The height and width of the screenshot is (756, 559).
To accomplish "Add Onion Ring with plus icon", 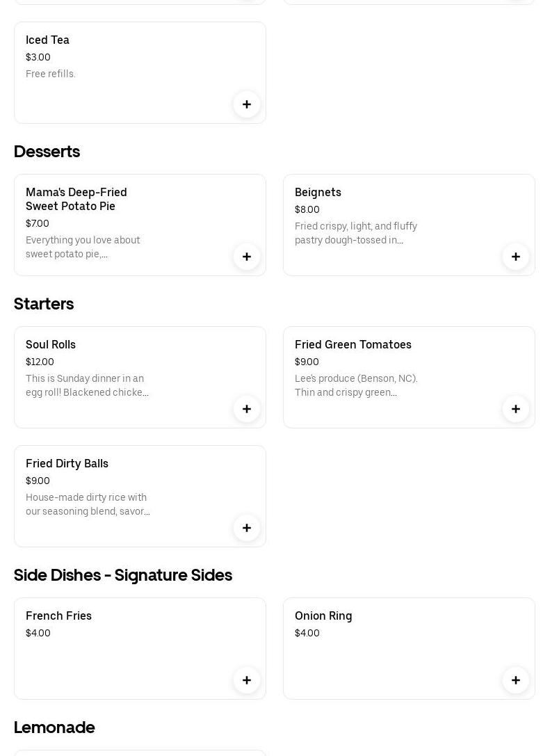I will 516,680.
